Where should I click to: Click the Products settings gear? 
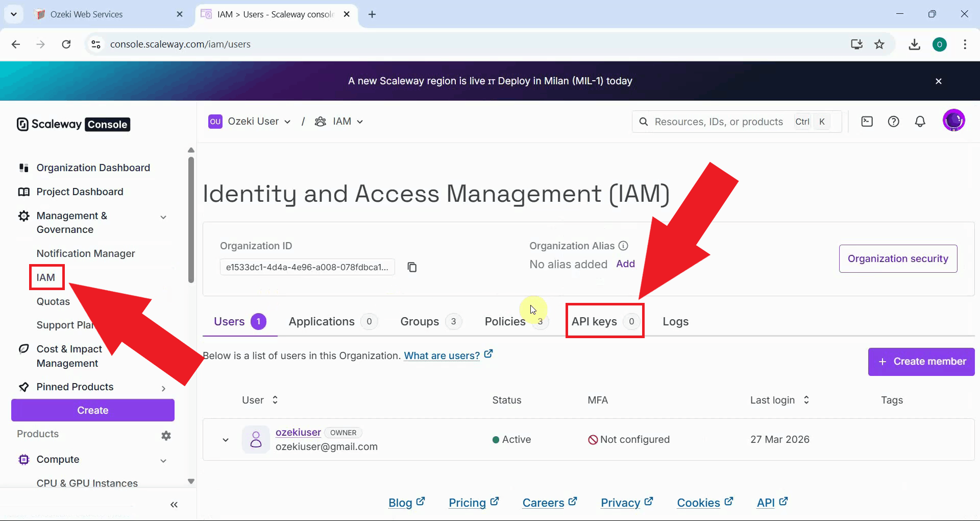(x=166, y=436)
